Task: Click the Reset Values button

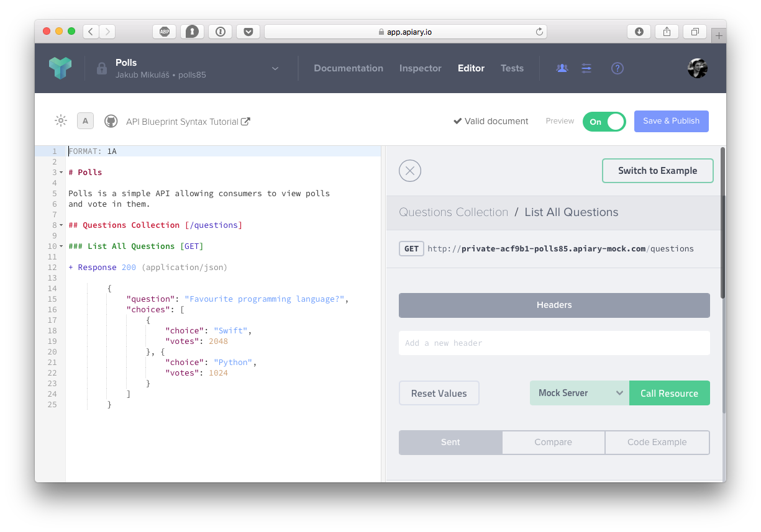Action: 439,393
